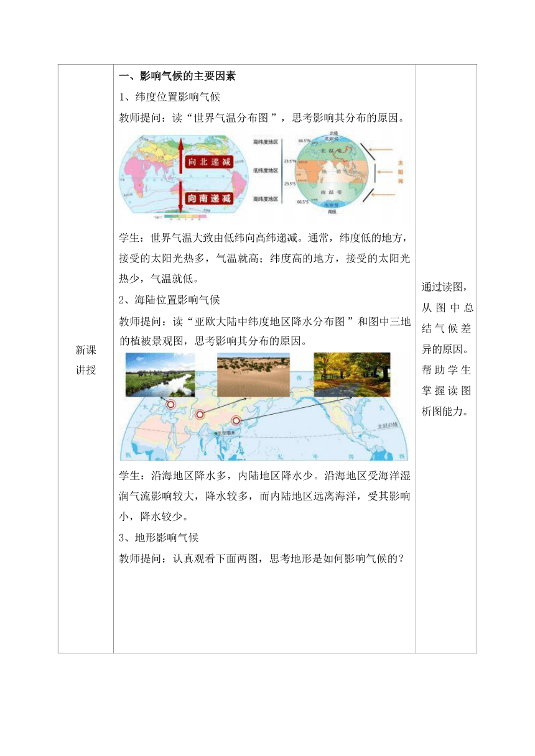The width and height of the screenshot is (535, 756).
Task: Click the teacher question starting "教师提问：认真观看下面两图"
Action: click(x=261, y=558)
